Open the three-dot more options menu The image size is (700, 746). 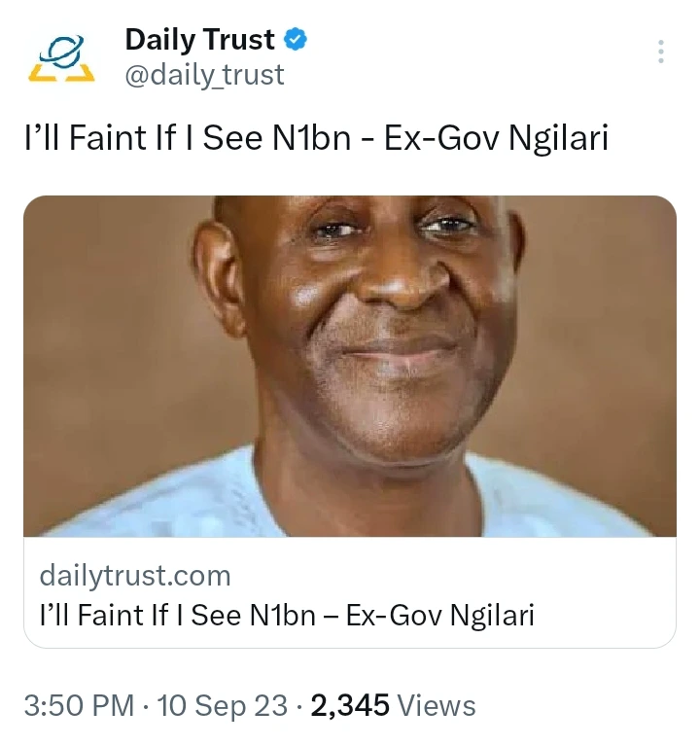[x=660, y=53]
